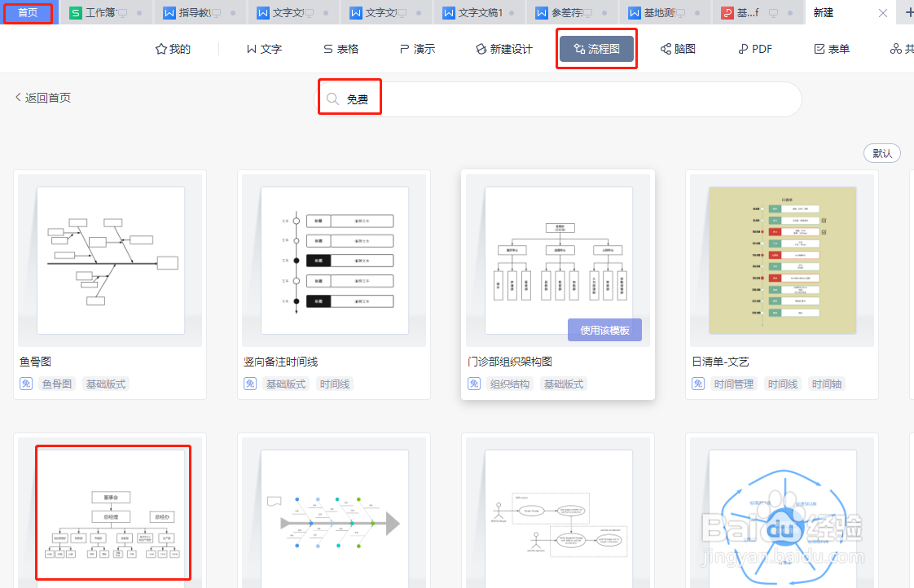
Task: Click the 使用该模板 button on 门诊部组织架构图
Action: coord(606,329)
